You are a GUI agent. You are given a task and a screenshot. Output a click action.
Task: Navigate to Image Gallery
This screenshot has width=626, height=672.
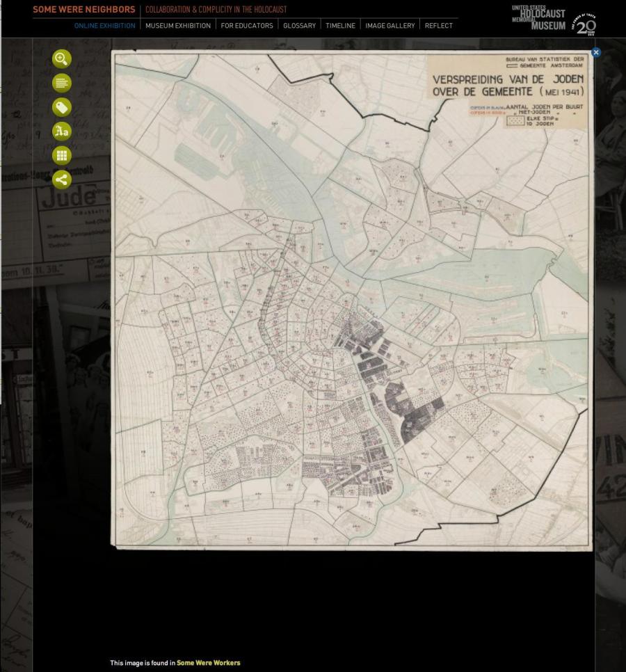tap(390, 26)
